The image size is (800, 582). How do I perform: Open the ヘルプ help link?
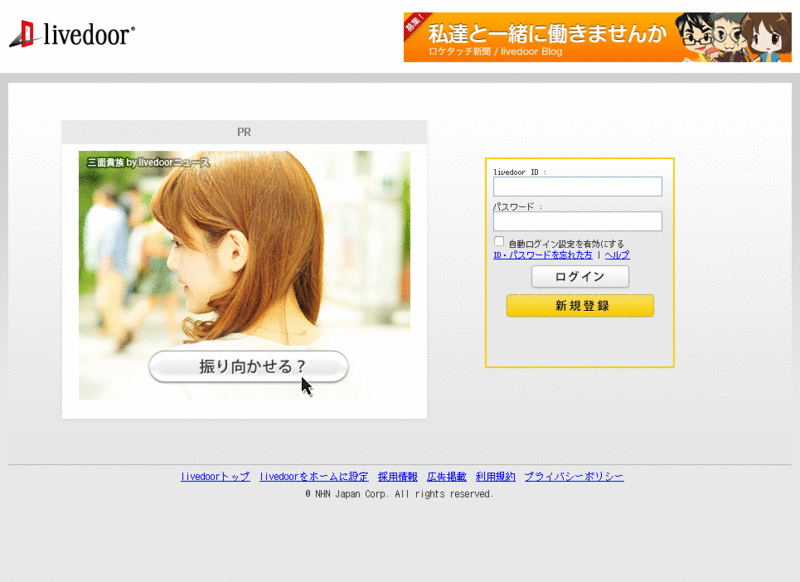click(617, 255)
